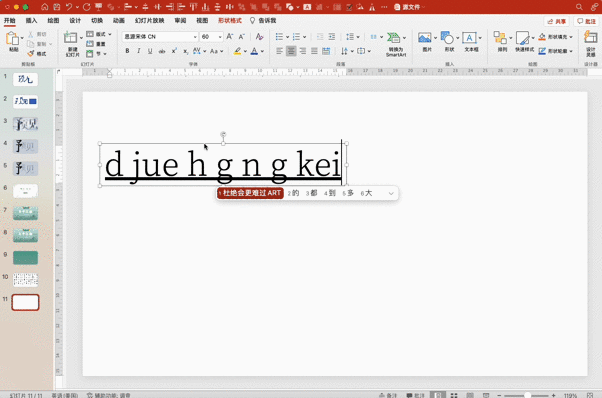Increase font size with larger A icon
This screenshot has width=602, height=398.
tap(230, 36)
